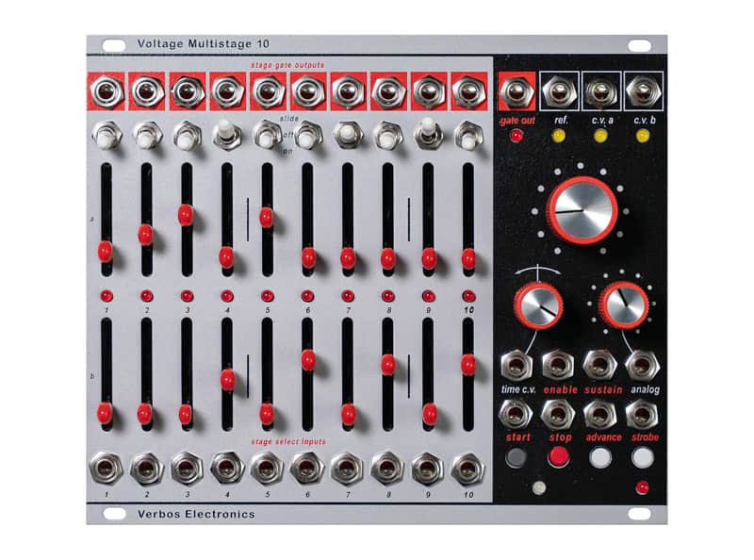754x560 pixels.
Task: Click stage select input jack 8
Action: click(x=387, y=469)
